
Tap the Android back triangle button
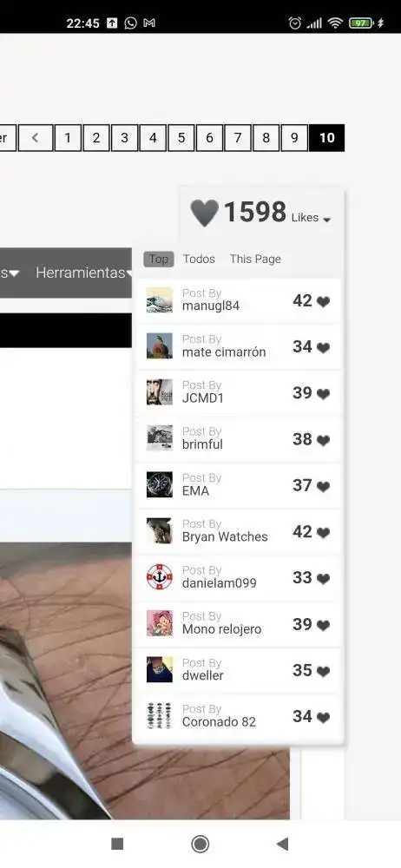point(282,844)
